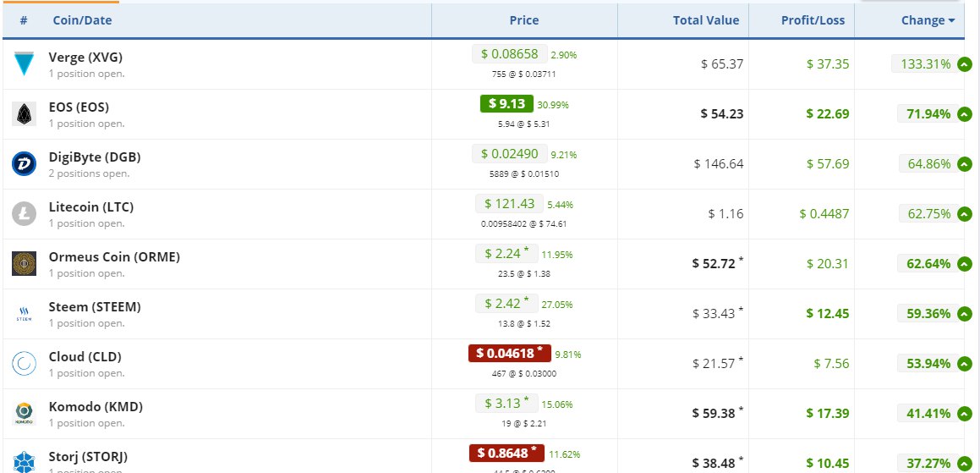The width and height of the screenshot is (980, 473).
Task: Click the $ 22.69 EOS profit value
Action: (828, 114)
